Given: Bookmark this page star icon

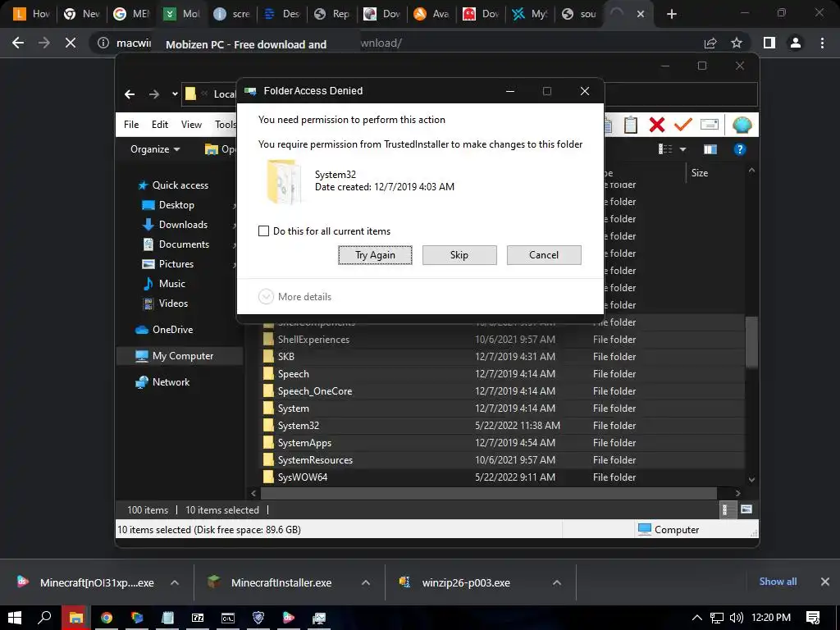Looking at the screenshot, I should (737, 43).
